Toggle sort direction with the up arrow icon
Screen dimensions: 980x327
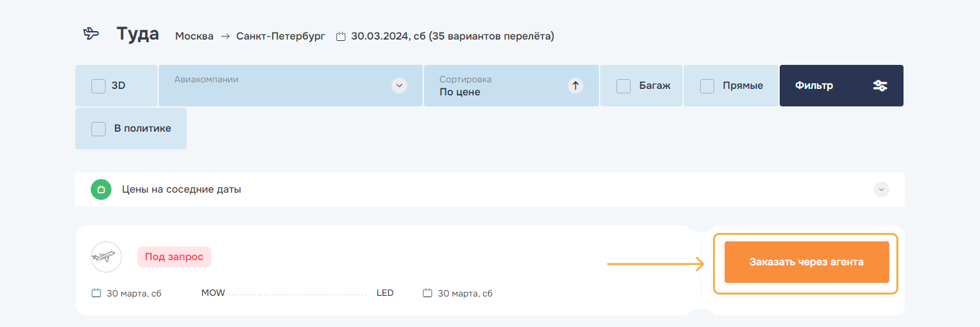tap(575, 86)
